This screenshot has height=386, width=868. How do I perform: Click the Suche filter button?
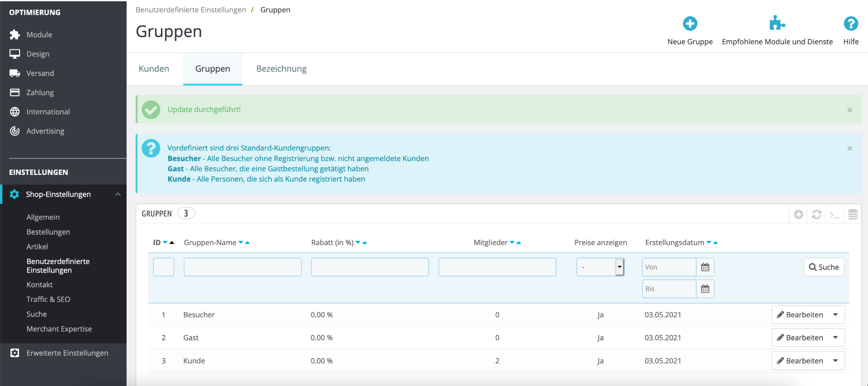[824, 267]
